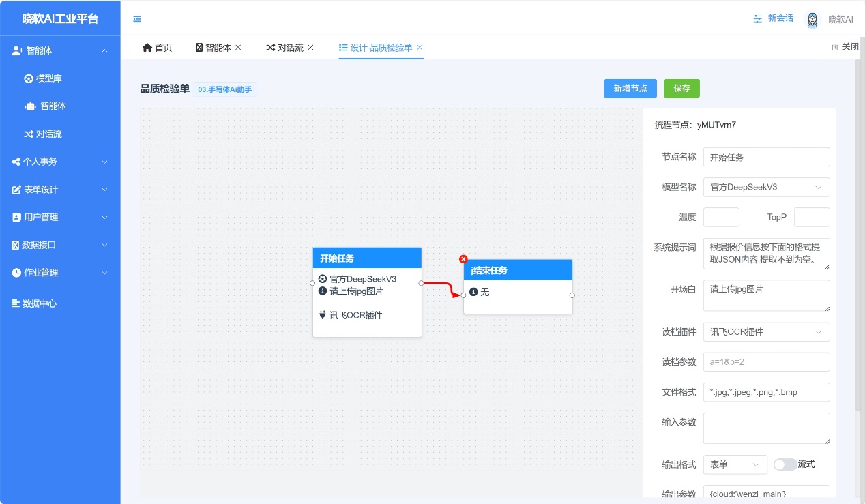Click the 晓软AI user avatar
The width and height of the screenshot is (865, 504).
coord(812,20)
